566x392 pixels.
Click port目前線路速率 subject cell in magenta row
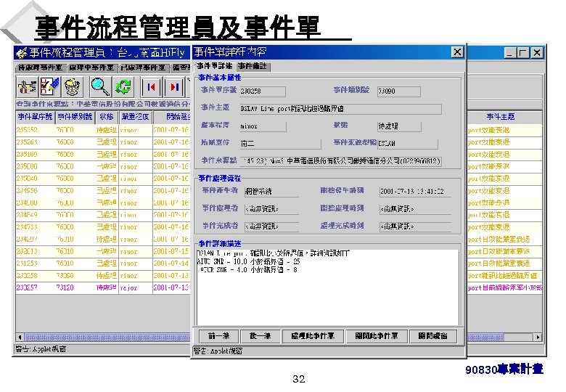(504, 287)
